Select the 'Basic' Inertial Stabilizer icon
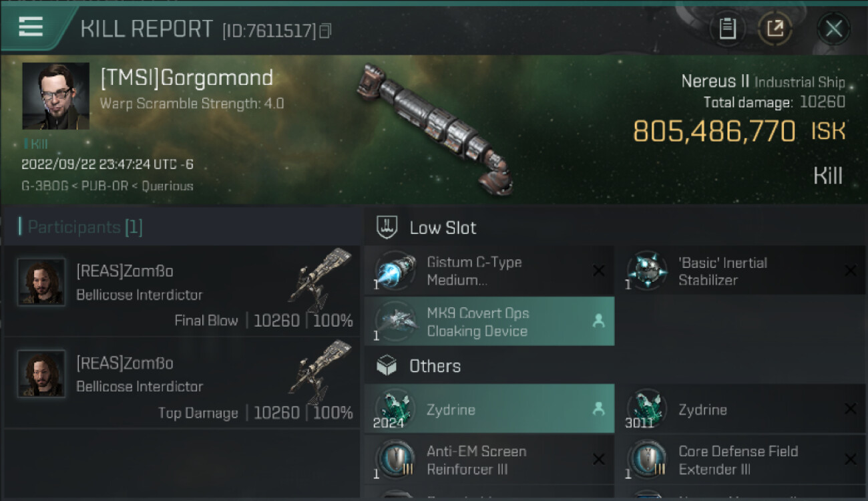 tap(647, 271)
